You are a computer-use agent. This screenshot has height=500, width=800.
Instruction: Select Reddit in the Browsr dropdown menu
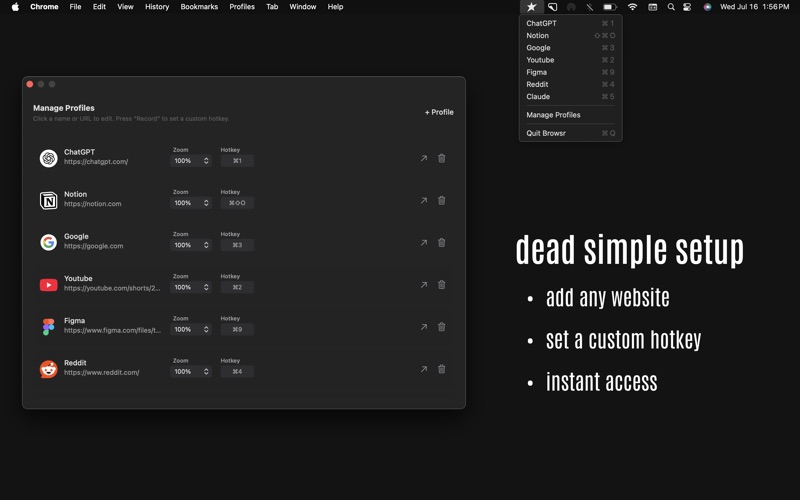pyautogui.click(x=570, y=85)
